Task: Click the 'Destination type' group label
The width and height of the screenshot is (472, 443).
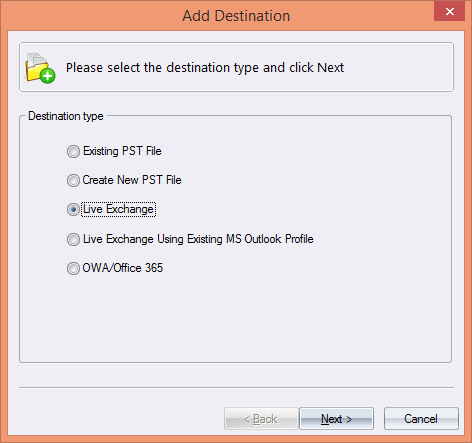Action: 66,116
